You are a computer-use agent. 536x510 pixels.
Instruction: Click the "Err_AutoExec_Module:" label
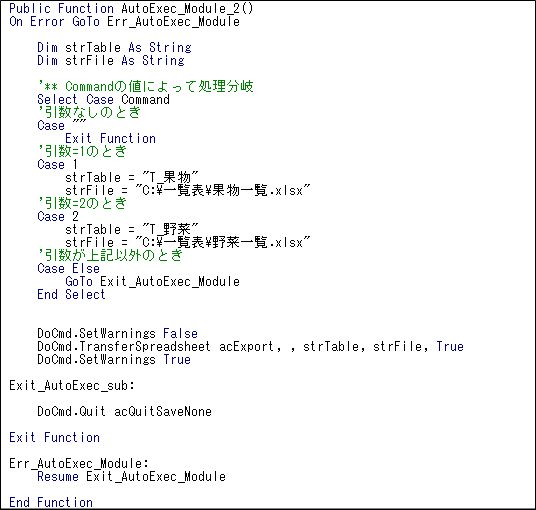[79, 463]
